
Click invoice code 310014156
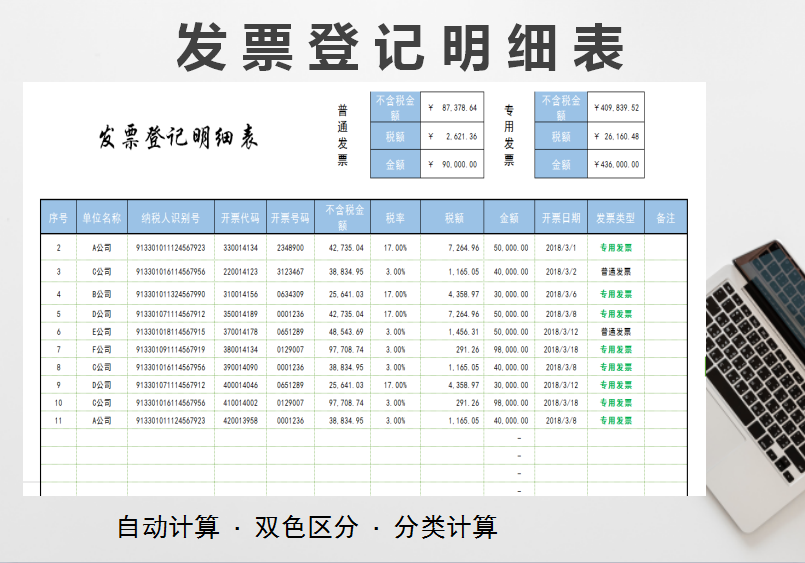(x=240, y=294)
